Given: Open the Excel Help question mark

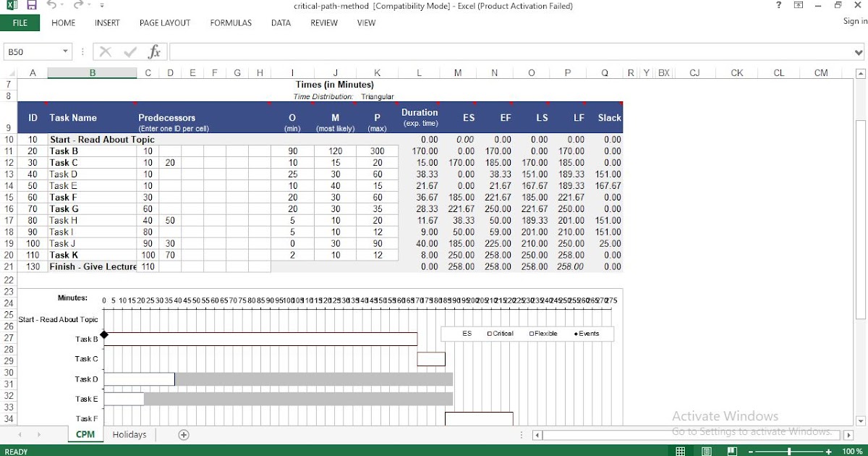Looking at the screenshot, I should (x=778, y=5).
